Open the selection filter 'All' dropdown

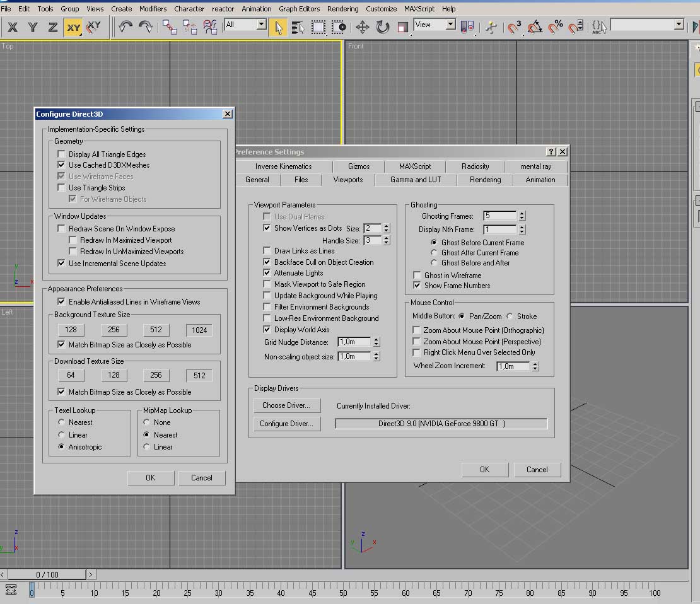click(x=261, y=25)
